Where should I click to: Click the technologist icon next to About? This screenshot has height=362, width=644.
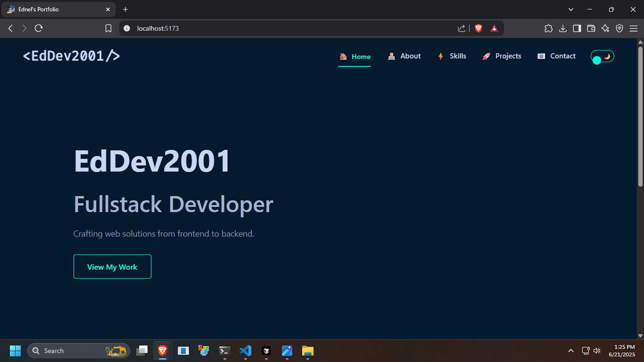[x=391, y=56]
